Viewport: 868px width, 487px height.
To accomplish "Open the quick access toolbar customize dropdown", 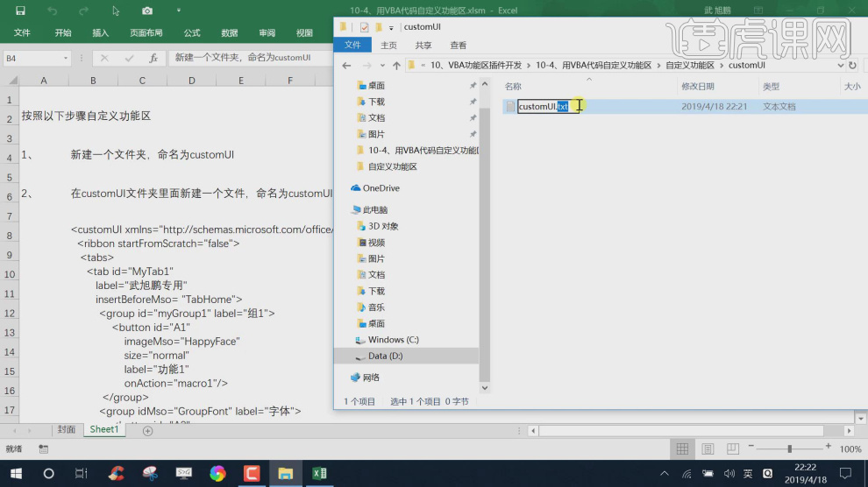I will tap(178, 11).
